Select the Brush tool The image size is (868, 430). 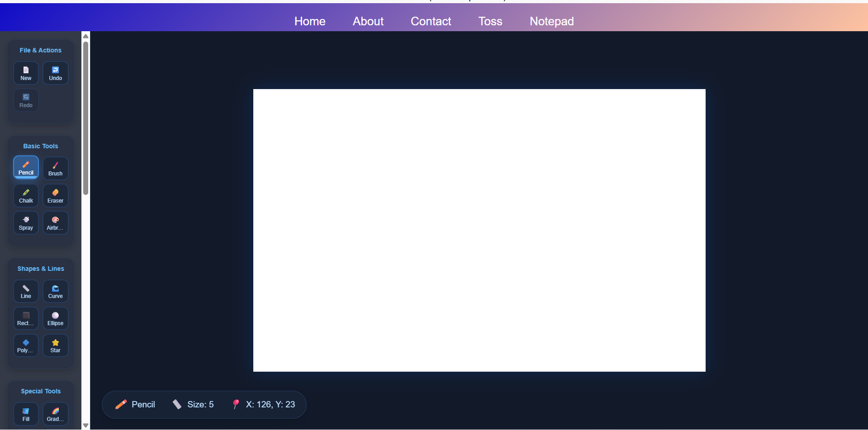pyautogui.click(x=55, y=168)
